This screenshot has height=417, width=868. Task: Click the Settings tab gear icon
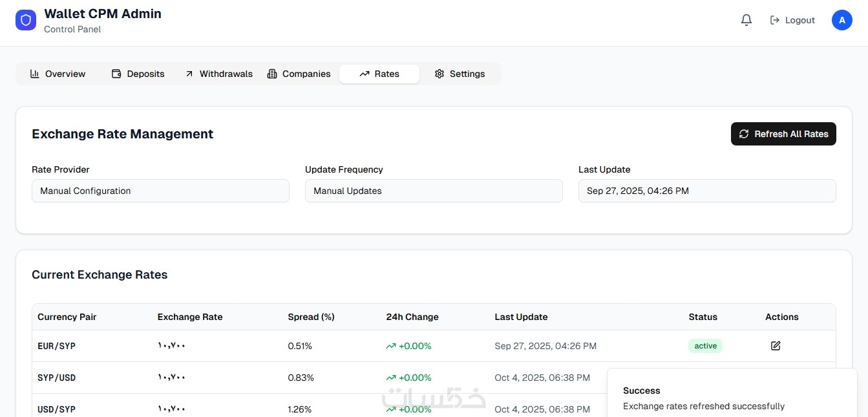439,74
